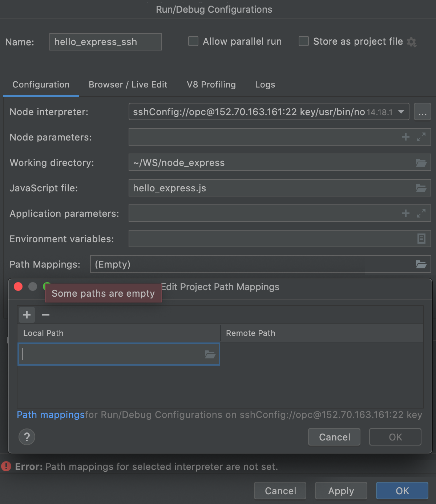
Task: Click the folder icon in Path Mappings field
Action: coord(421,264)
